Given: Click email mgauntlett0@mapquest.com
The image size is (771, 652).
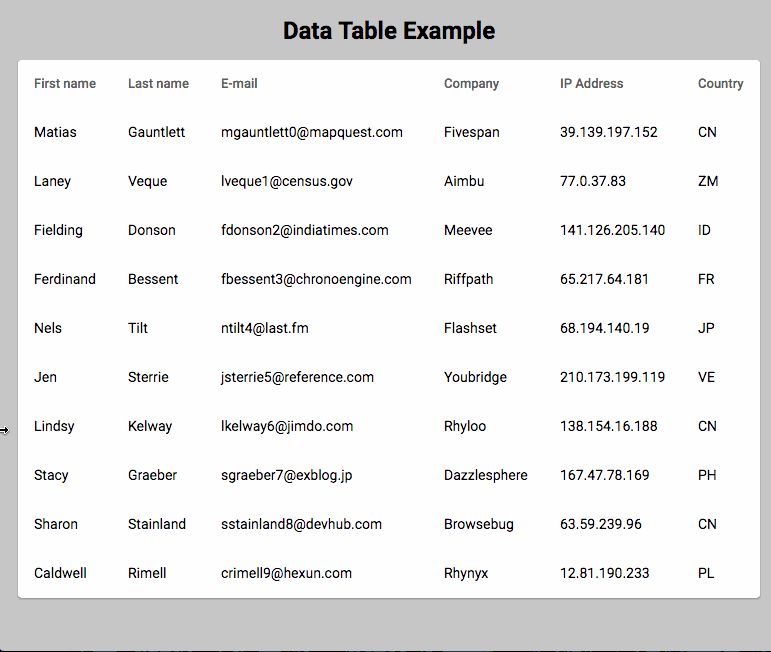Looking at the screenshot, I should 312,132.
